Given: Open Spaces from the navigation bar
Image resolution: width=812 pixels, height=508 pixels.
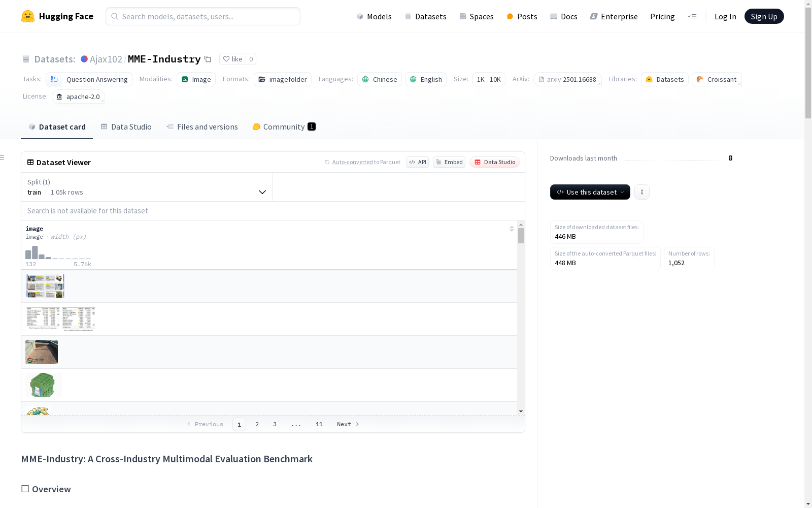Looking at the screenshot, I should (477, 16).
